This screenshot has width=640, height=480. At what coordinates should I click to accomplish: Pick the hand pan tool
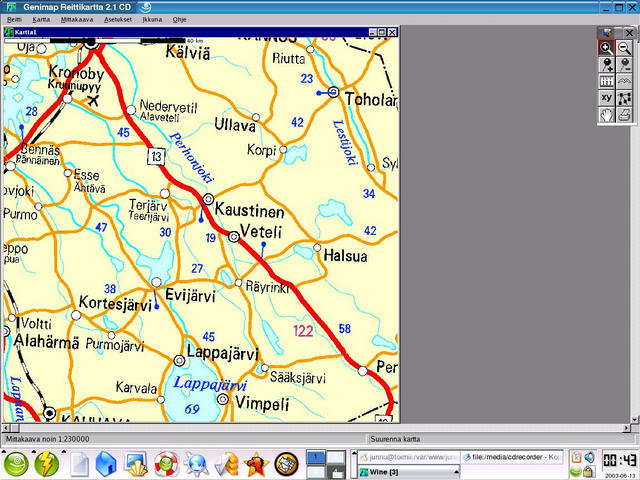[x=606, y=115]
